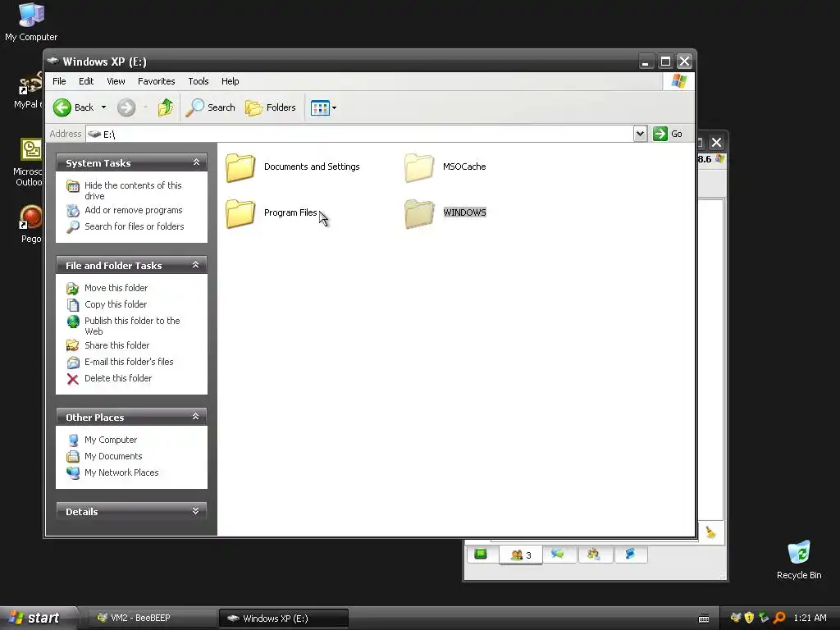Click the broom icon in BeeBEEP window
The height and width of the screenshot is (630, 840).
pyautogui.click(x=711, y=532)
